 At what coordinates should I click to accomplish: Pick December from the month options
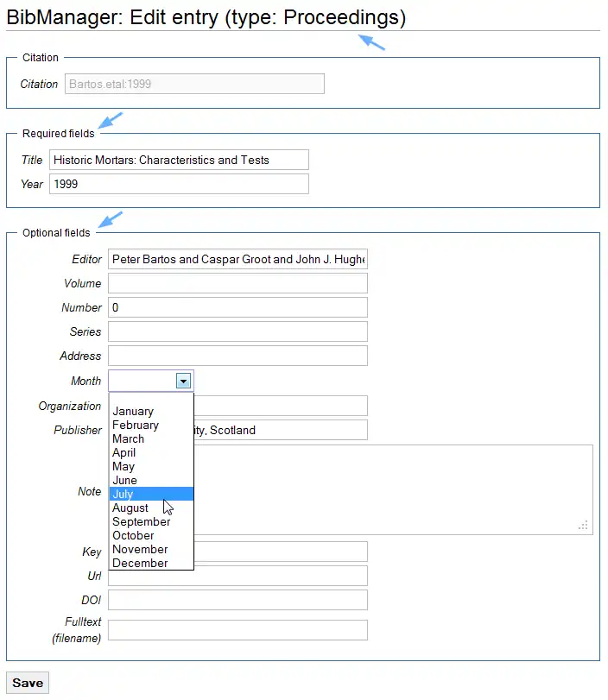coord(151,563)
